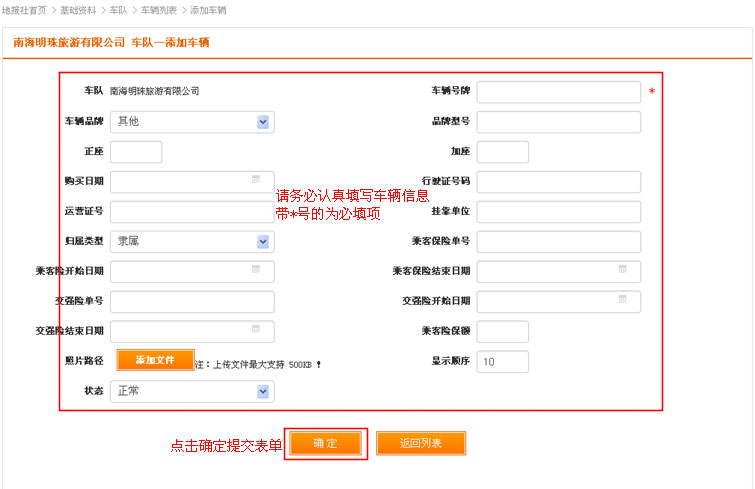Go to 地接社首页 in breadcrumb
This screenshot has width=755, height=489.
tap(24, 10)
